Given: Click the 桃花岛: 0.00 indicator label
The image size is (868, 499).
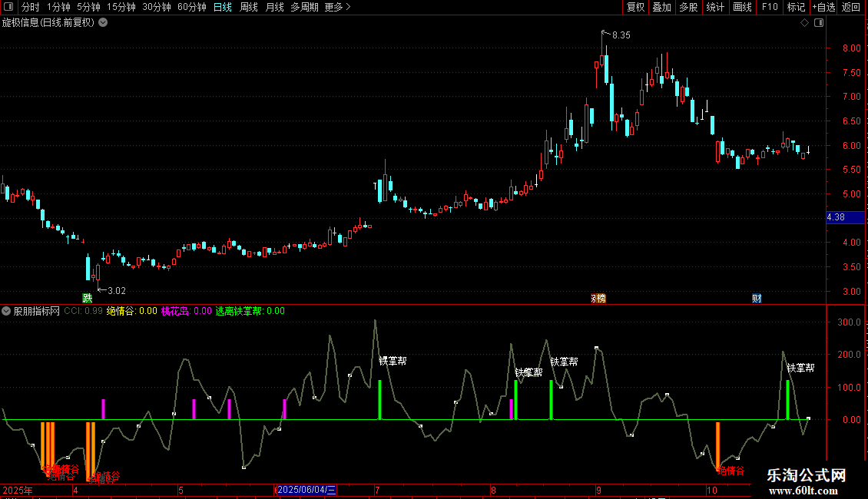Looking at the screenshot, I should pyautogui.click(x=187, y=311).
